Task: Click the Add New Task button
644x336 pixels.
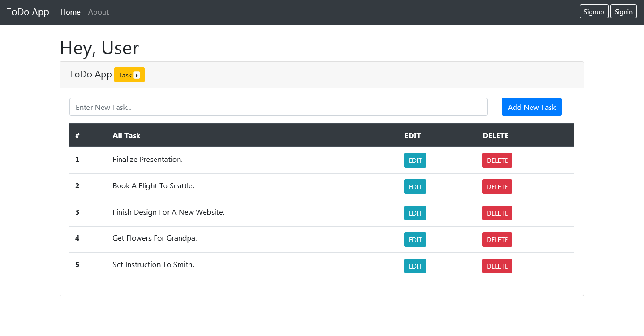Action: click(532, 107)
